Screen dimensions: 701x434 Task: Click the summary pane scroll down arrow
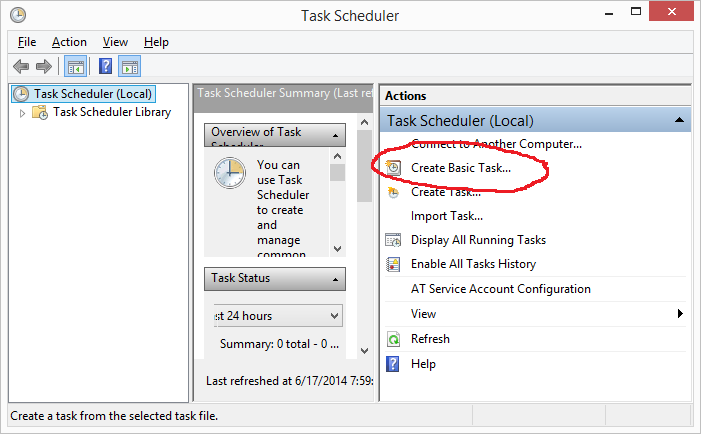point(364,351)
